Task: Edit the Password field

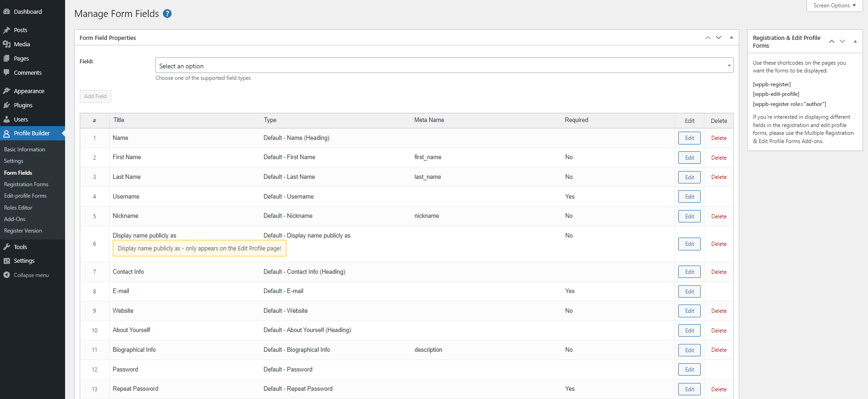Action: click(689, 370)
